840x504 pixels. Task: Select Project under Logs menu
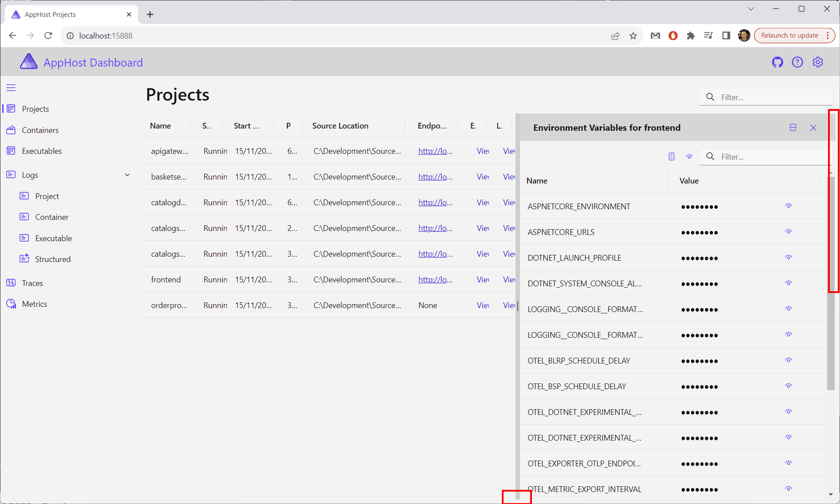point(47,196)
